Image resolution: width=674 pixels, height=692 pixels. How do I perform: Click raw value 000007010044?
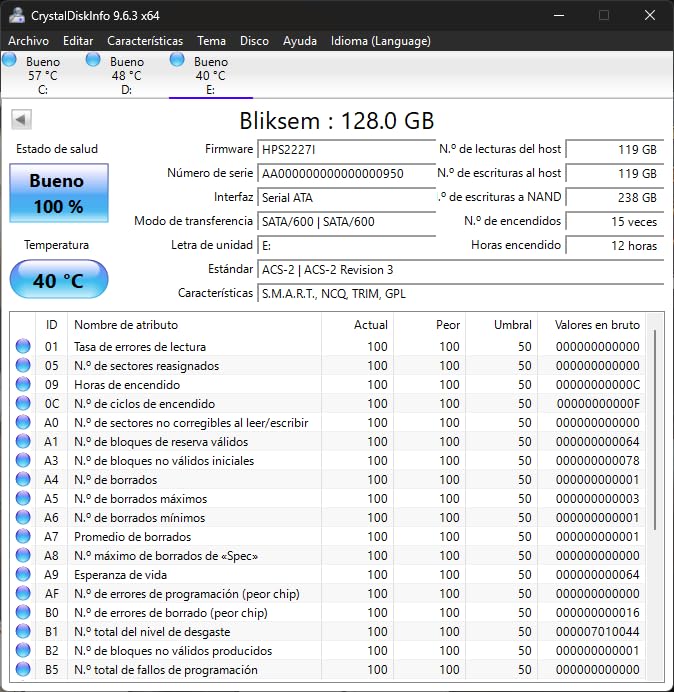(598, 632)
